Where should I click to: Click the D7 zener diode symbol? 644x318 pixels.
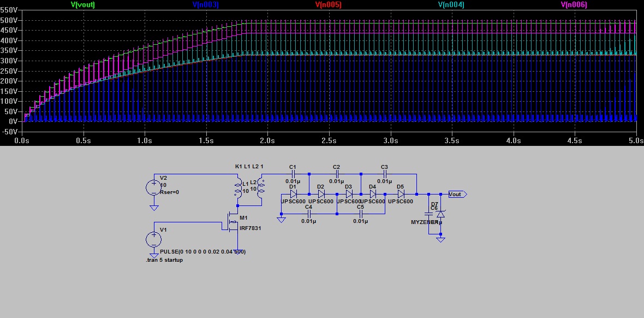click(x=440, y=214)
